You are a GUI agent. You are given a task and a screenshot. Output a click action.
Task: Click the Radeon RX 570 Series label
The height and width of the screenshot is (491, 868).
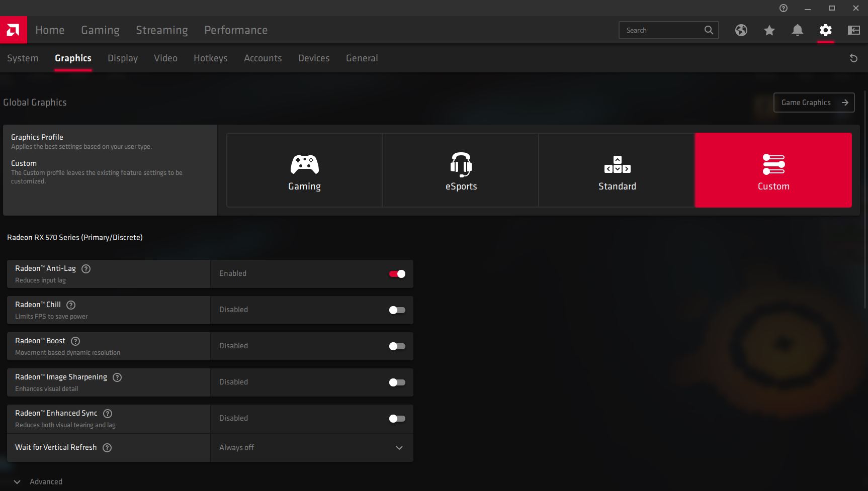coord(75,237)
